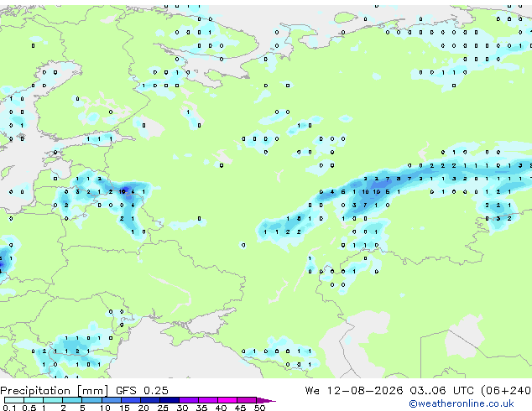The image size is (532, 411).
Task: Click the legend value label "20"
Action: 143,408
